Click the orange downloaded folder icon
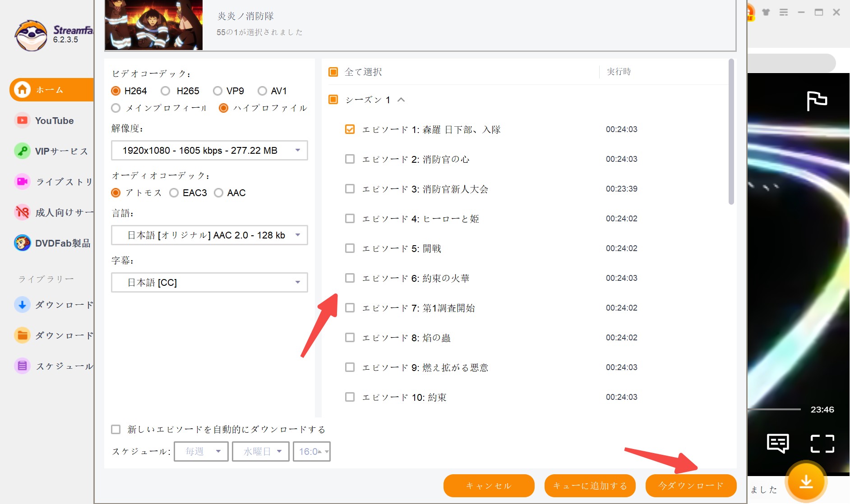 coord(22,335)
